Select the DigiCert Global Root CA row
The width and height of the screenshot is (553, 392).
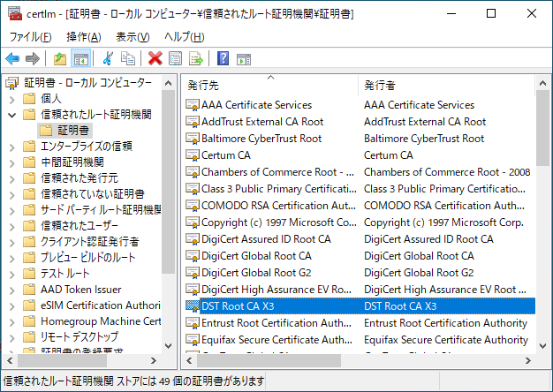(x=360, y=255)
